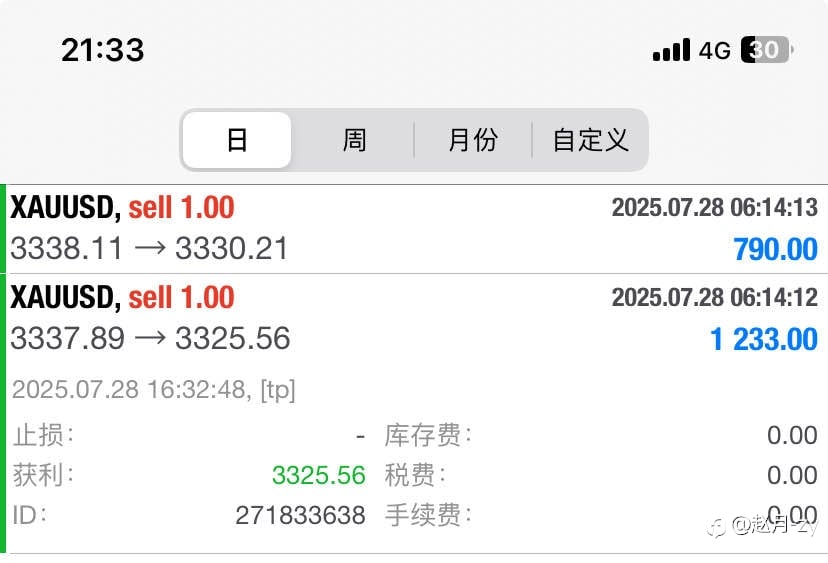Tap the 790.00 profit value
Image resolution: width=828 pixels, height=563 pixels.
click(x=775, y=249)
